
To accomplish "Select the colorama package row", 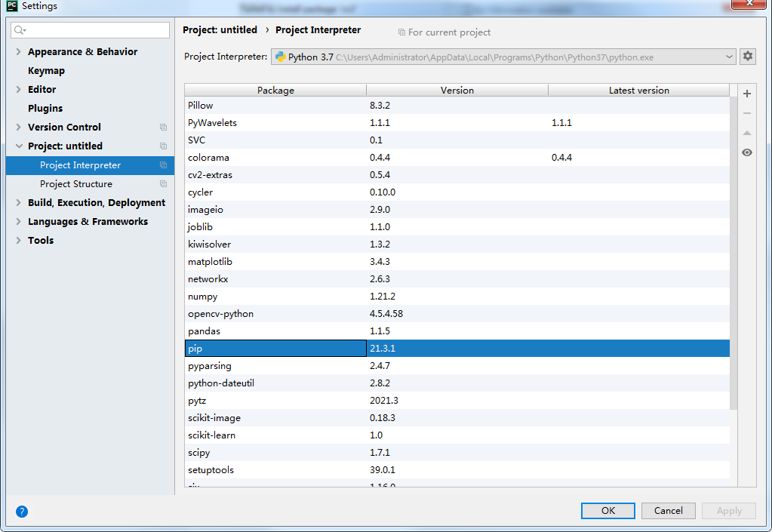I will 457,158.
